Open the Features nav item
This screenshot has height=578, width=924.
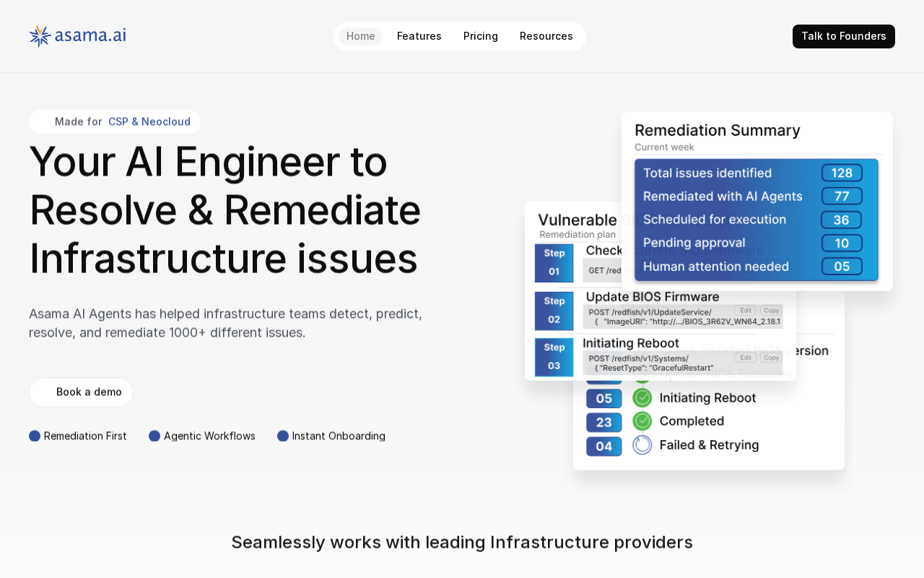(x=419, y=36)
